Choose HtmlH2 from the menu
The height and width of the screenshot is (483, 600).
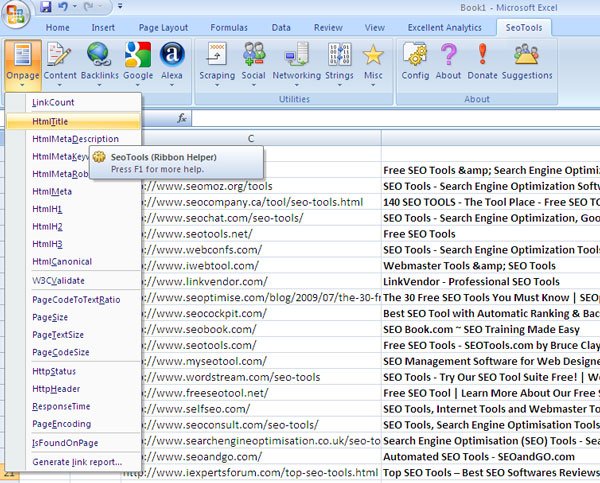click(73, 227)
